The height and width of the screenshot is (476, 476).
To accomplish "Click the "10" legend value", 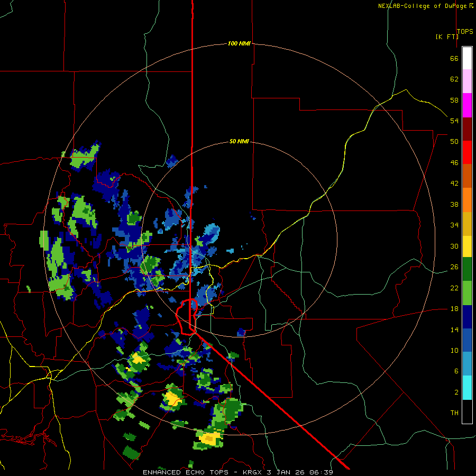I will [x=454, y=350].
